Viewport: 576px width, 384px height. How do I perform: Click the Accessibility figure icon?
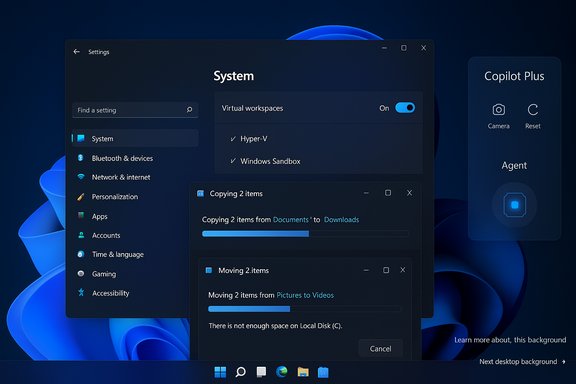81,293
